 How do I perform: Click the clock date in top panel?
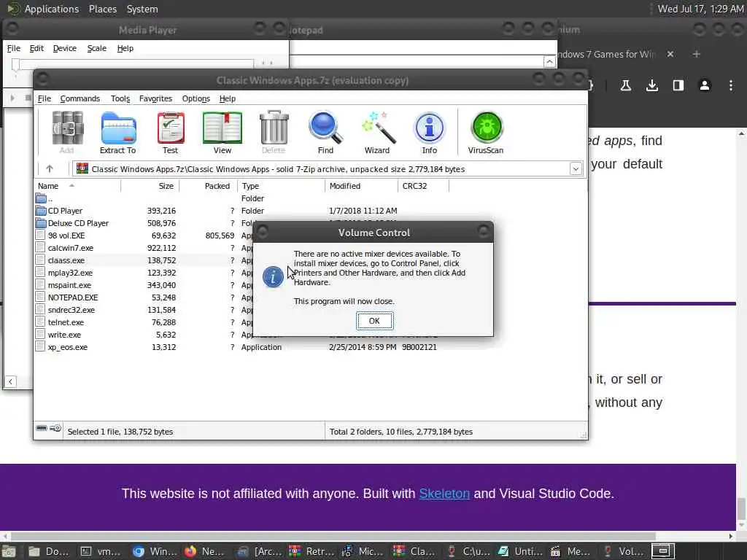coord(700,9)
